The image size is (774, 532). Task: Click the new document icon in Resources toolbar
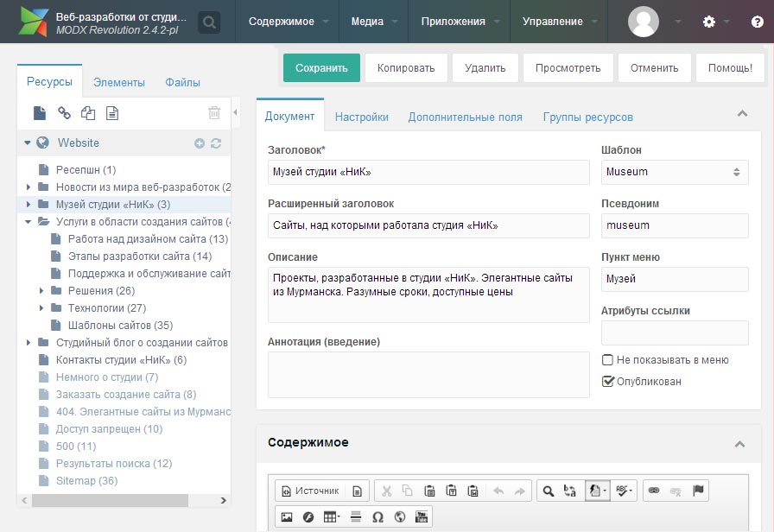click(40, 113)
